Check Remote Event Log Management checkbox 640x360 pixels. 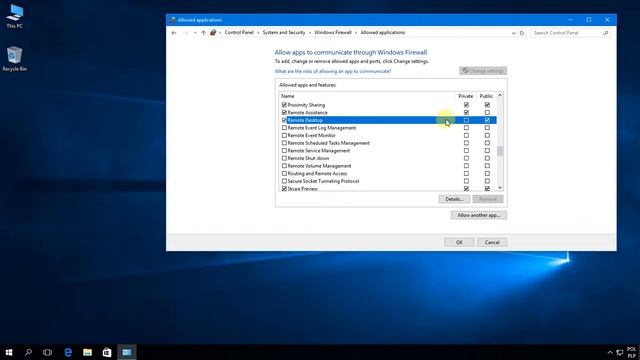(x=284, y=128)
